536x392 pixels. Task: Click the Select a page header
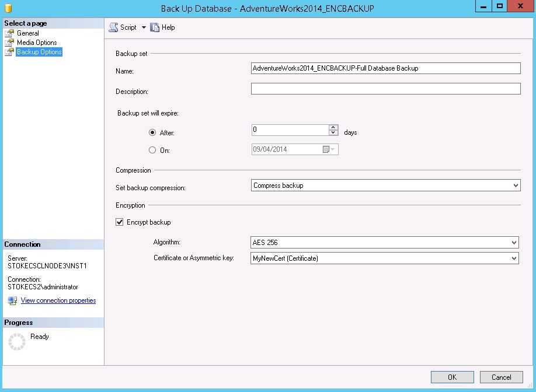pyautogui.click(x=53, y=23)
